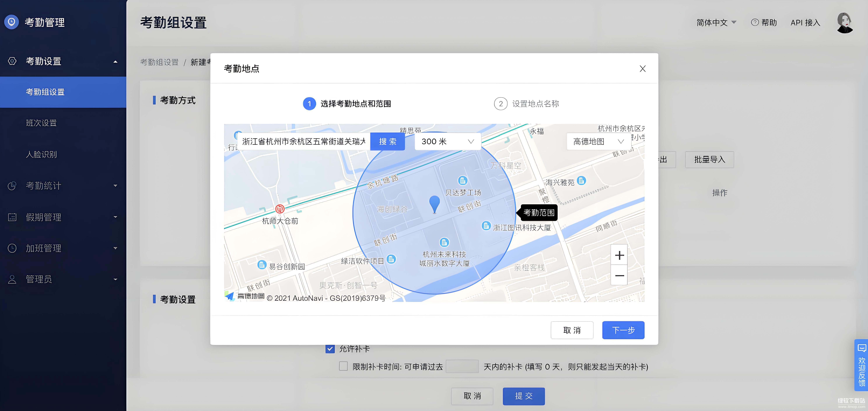Click the building icon at 海兴雅苑
The height and width of the screenshot is (411, 868).
click(581, 181)
